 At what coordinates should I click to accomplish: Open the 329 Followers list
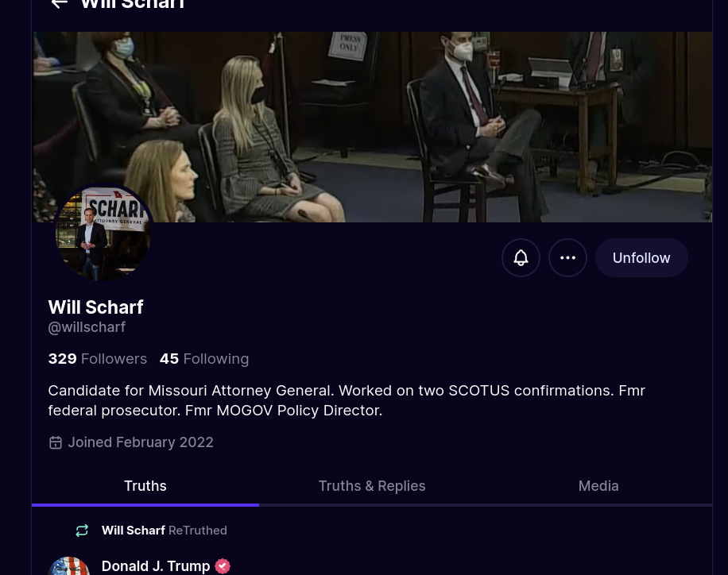(98, 359)
